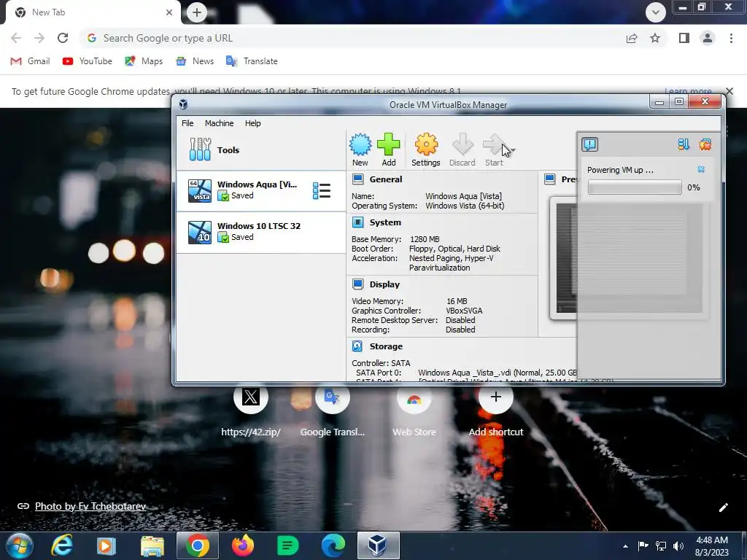
Task: Open a new Chrome tab with plus
Action: 197,12
